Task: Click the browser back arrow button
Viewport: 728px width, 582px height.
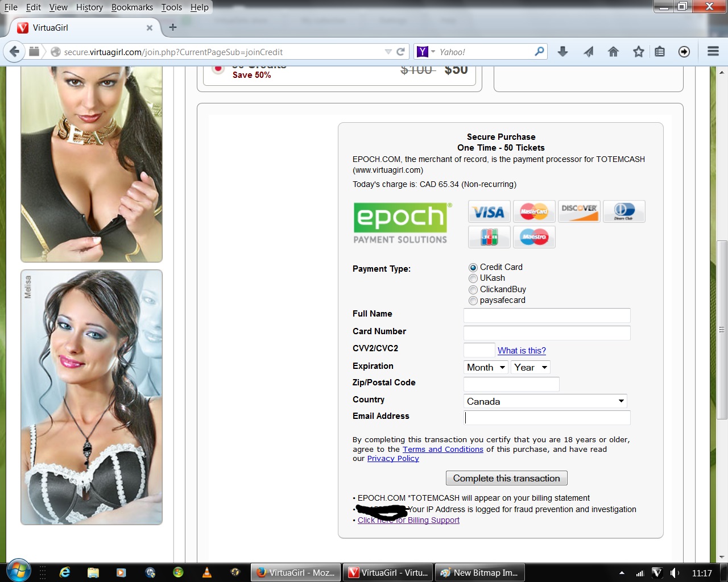Action: 14,52
